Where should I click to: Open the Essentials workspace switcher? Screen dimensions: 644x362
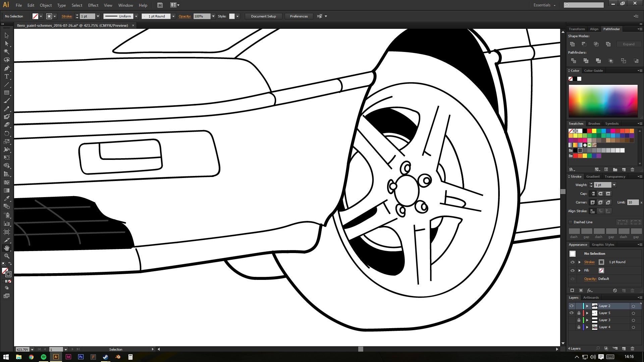[544, 5]
